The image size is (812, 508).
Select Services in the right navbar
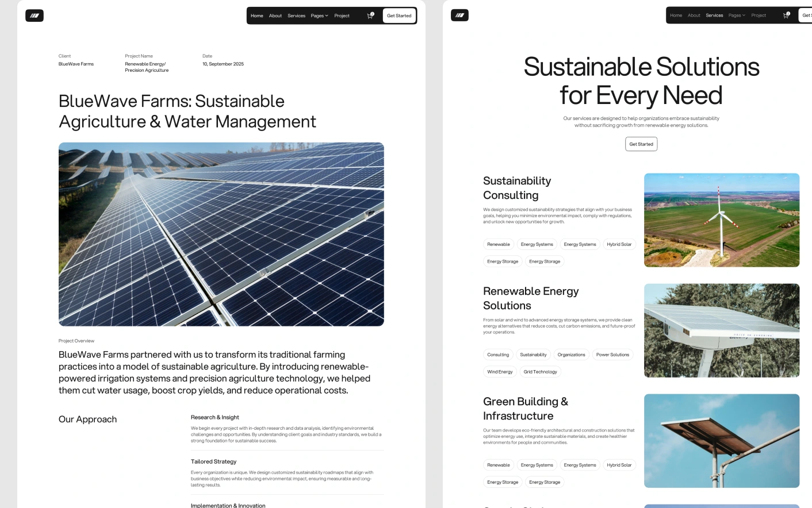click(714, 16)
